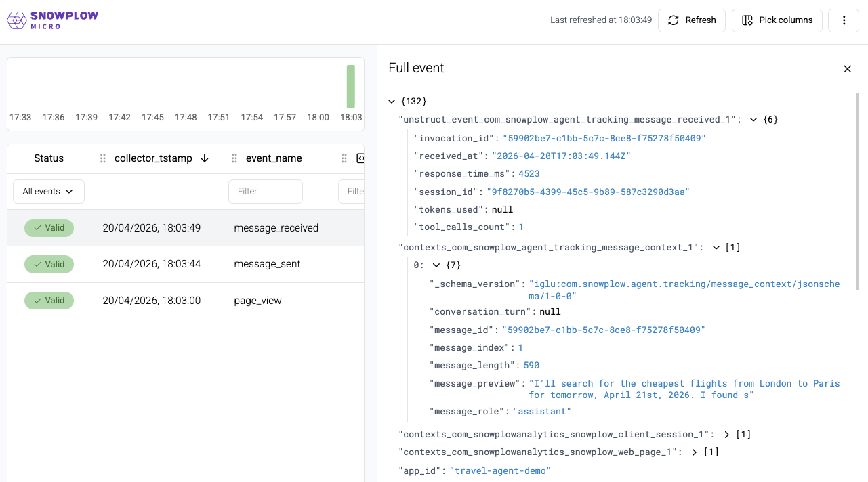The width and height of the screenshot is (868, 482).
Task: Click the drag handle beside event_name column
Action: click(x=234, y=158)
